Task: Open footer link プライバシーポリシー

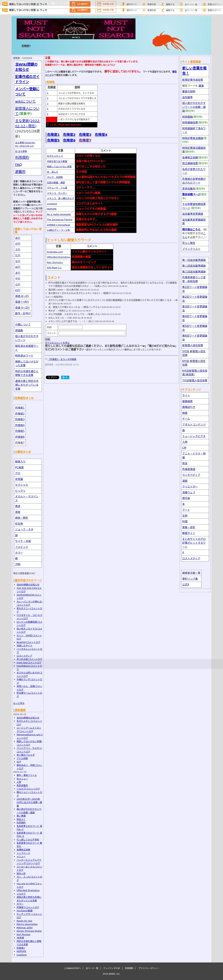Action: tap(148, 968)
